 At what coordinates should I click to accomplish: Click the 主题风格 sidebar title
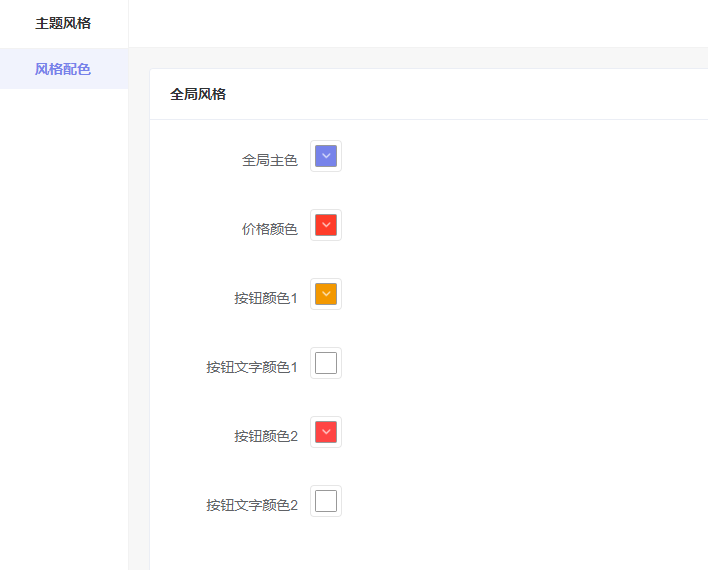click(x=63, y=23)
